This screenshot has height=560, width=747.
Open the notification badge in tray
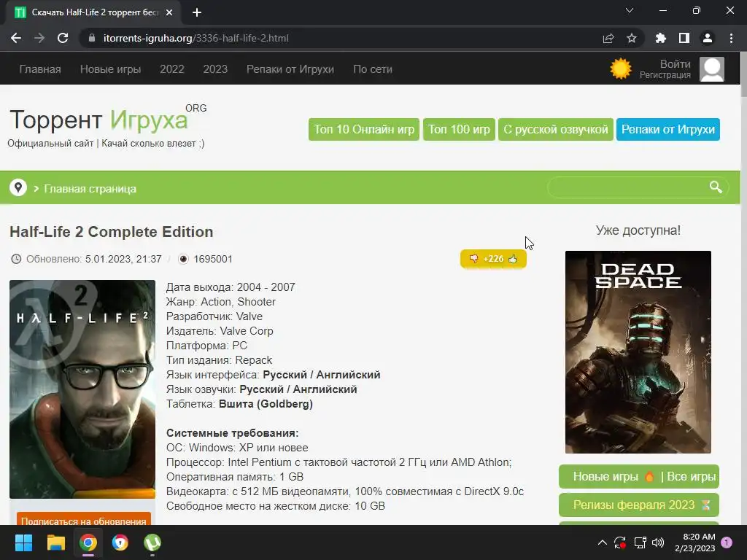coord(727,542)
